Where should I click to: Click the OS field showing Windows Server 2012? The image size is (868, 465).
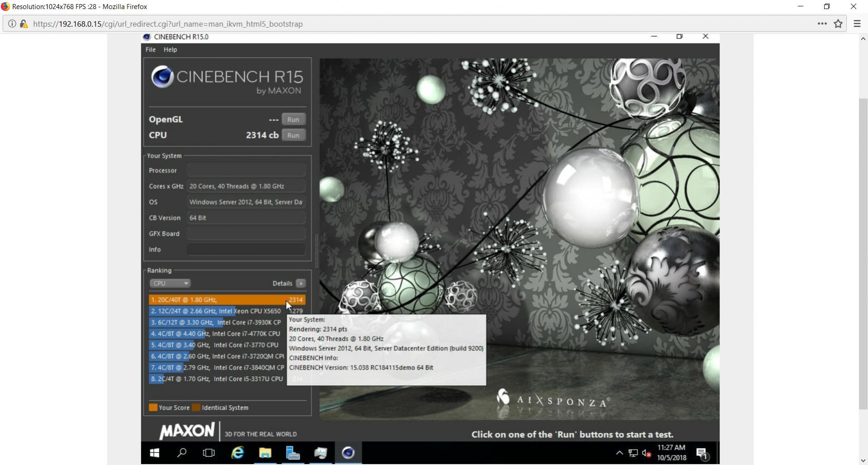pyautogui.click(x=246, y=202)
